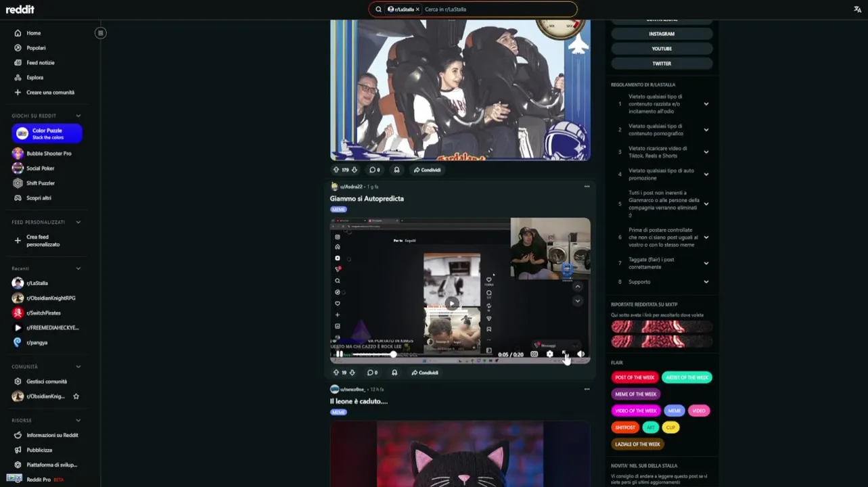This screenshot has height=487, width=868.
Task: Toggle favorite star for r/ObsidianKnig...
Action: (x=76, y=396)
